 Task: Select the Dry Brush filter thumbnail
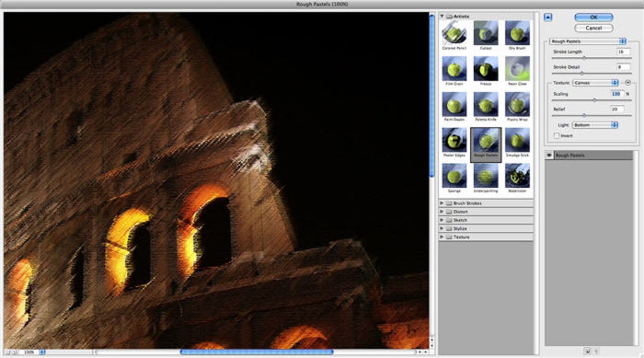click(x=517, y=33)
